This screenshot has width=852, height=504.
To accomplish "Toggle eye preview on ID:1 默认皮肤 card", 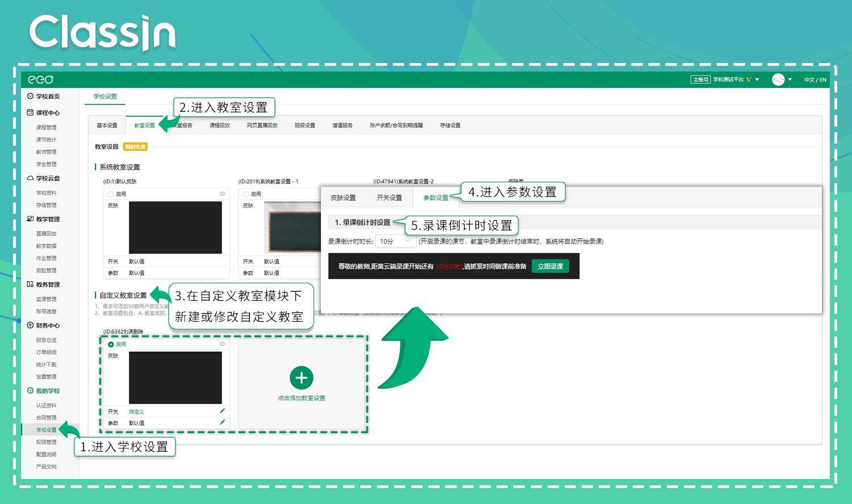I will click(x=222, y=194).
